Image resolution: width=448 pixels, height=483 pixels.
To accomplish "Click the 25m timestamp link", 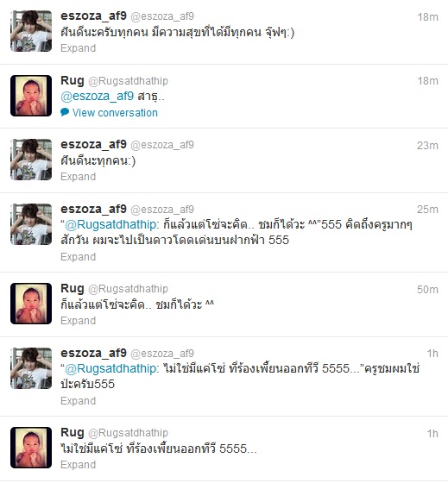I will coord(427,210).
